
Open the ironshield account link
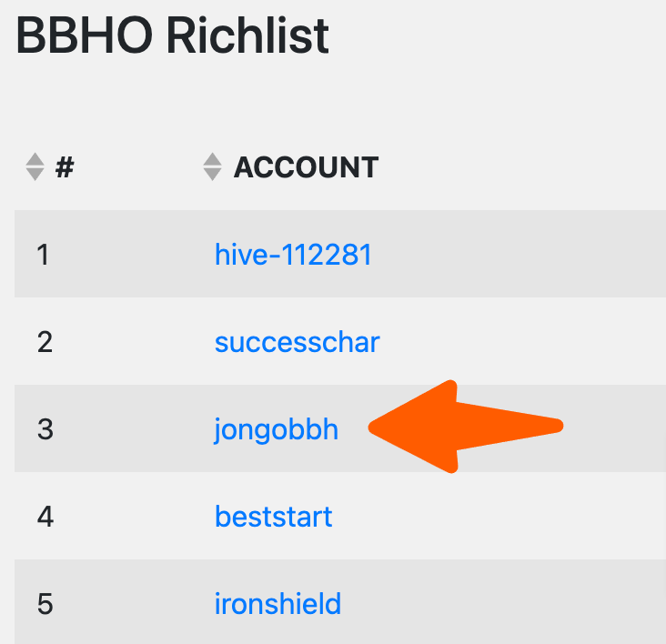(277, 604)
